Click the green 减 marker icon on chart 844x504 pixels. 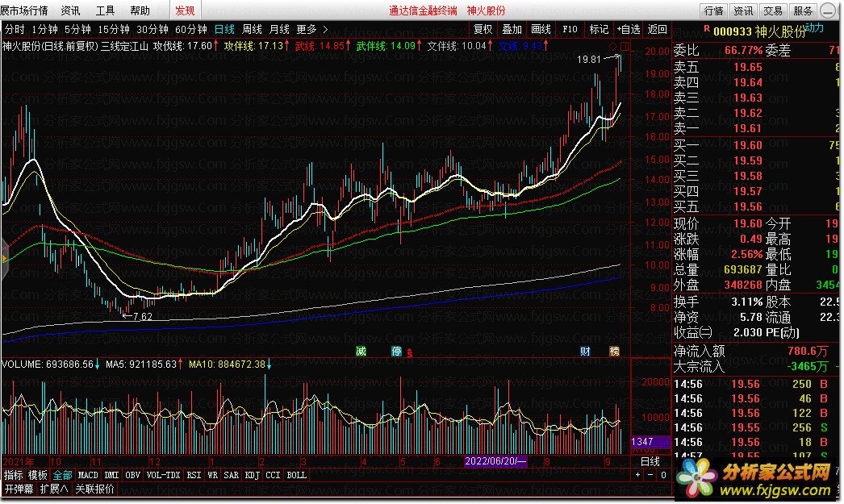361,352
